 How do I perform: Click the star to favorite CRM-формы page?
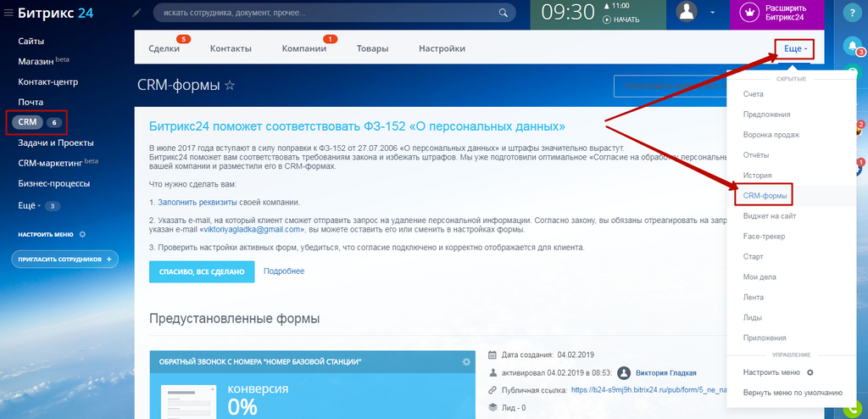point(230,86)
